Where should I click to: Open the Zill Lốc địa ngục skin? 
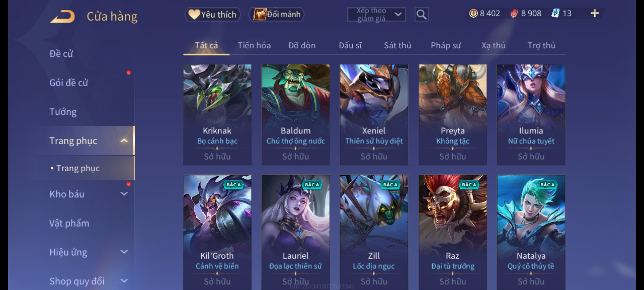pos(374,232)
